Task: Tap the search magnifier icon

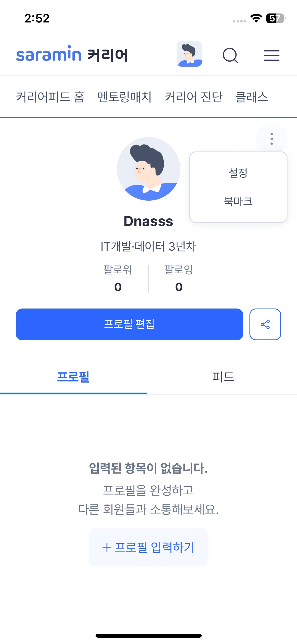Action: [x=230, y=55]
